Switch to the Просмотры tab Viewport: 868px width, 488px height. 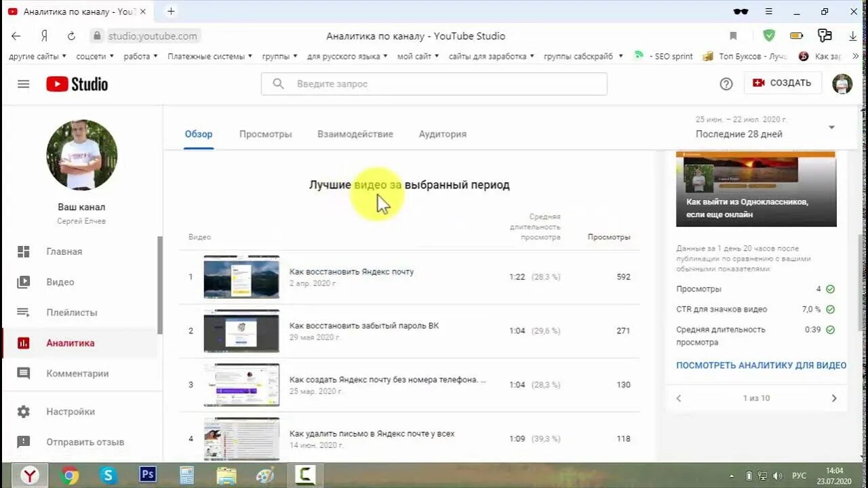[266, 134]
